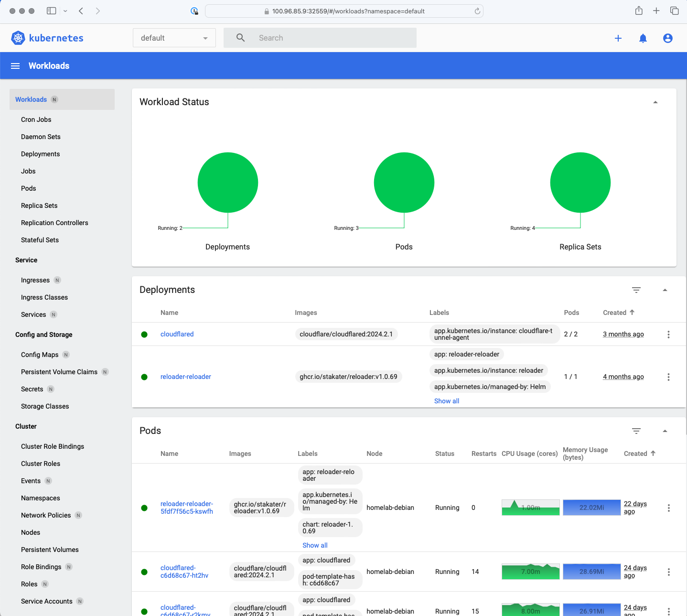Open pod cloudflared-c6d68c67-ht2hv link
Screen dimensions: 687x616
[184, 572]
